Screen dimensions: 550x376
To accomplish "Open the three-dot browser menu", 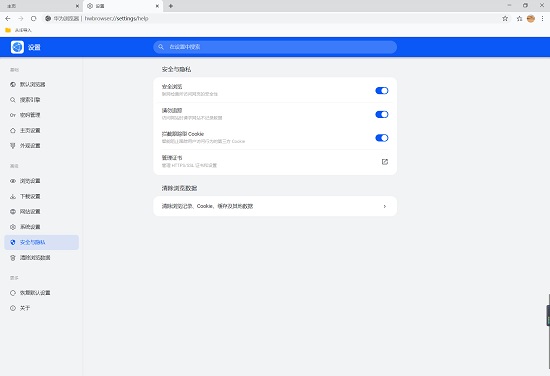I will [x=542, y=19].
